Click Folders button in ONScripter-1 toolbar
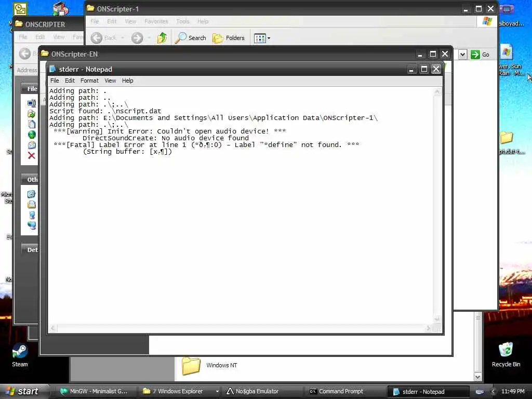 click(x=229, y=37)
